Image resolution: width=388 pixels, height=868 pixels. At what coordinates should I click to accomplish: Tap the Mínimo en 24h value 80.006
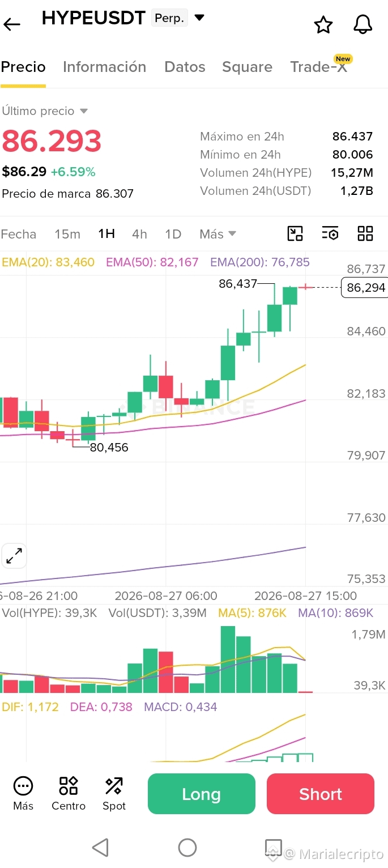pyautogui.click(x=352, y=155)
